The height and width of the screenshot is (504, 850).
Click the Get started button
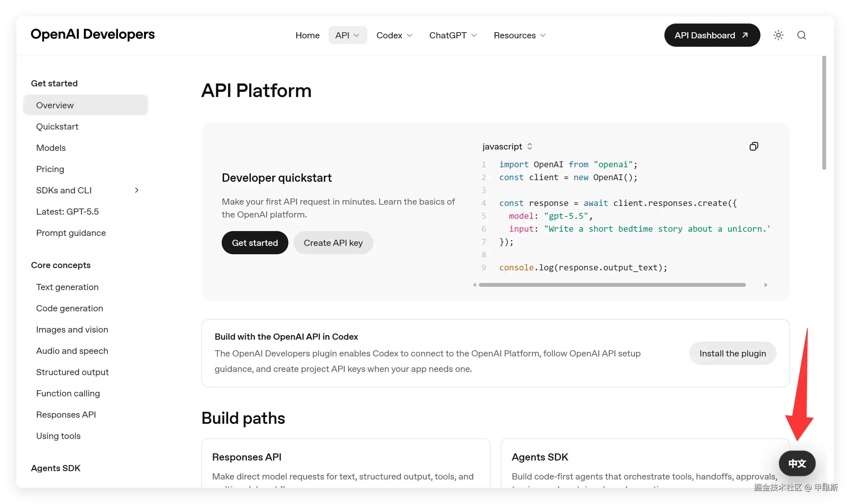click(x=255, y=243)
